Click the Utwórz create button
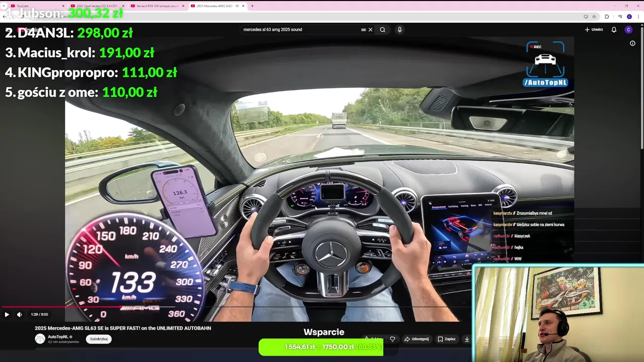Image resolution: width=644 pixels, height=362 pixels. click(x=594, y=30)
